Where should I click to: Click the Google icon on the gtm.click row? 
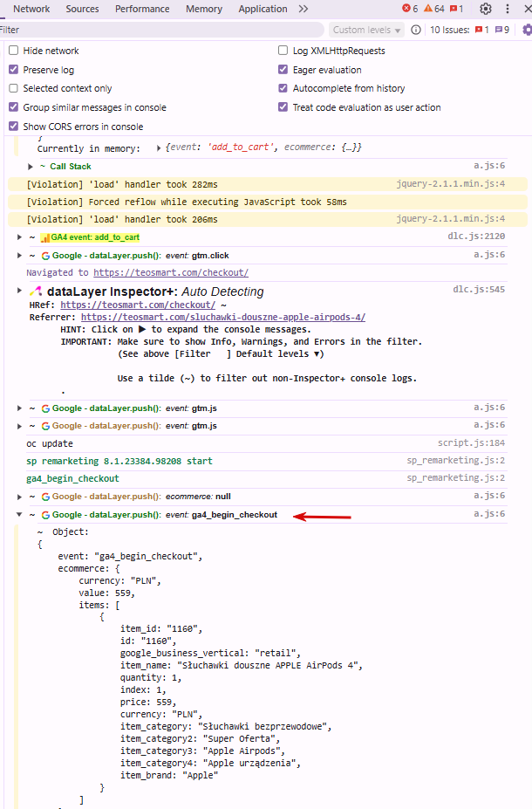click(x=45, y=256)
